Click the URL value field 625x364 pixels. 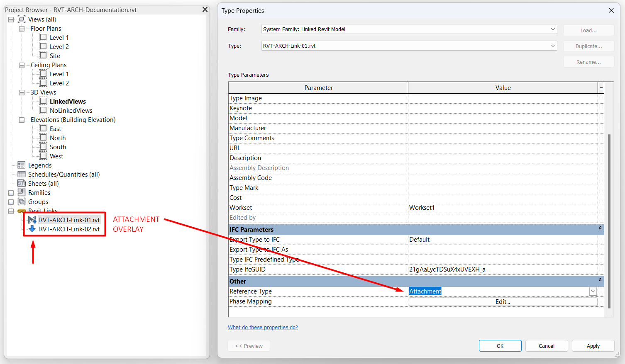[503, 148]
